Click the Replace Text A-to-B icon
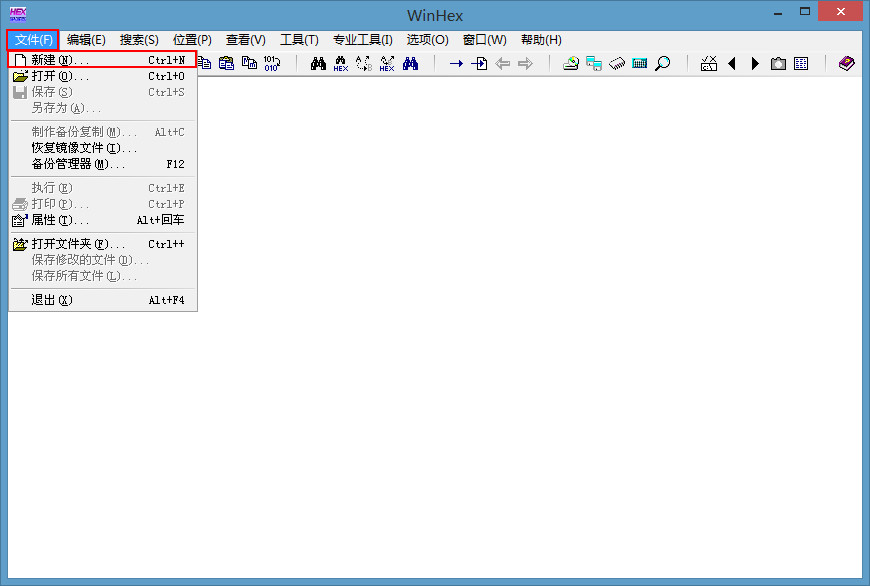Viewport: 870px width, 586px height. click(x=364, y=63)
